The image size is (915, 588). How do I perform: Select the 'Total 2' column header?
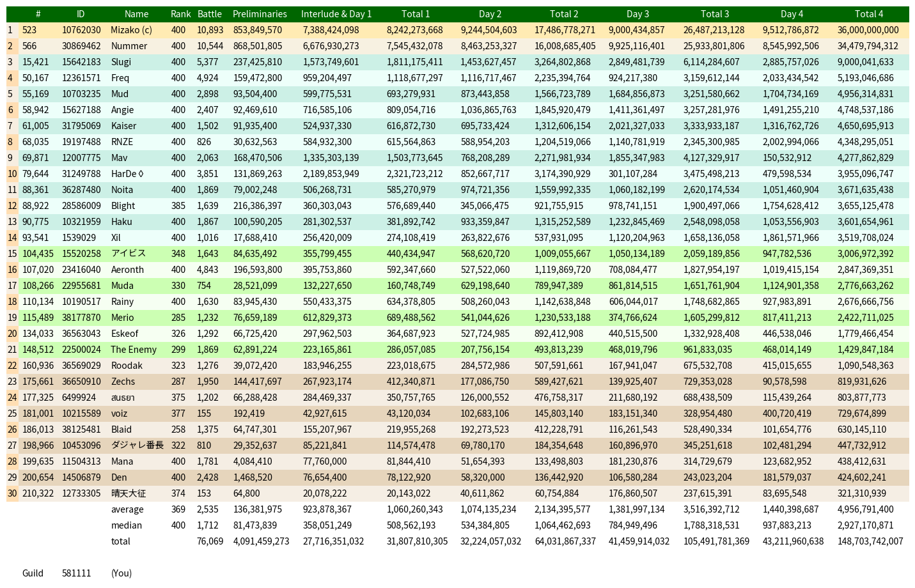pos(564,14)
